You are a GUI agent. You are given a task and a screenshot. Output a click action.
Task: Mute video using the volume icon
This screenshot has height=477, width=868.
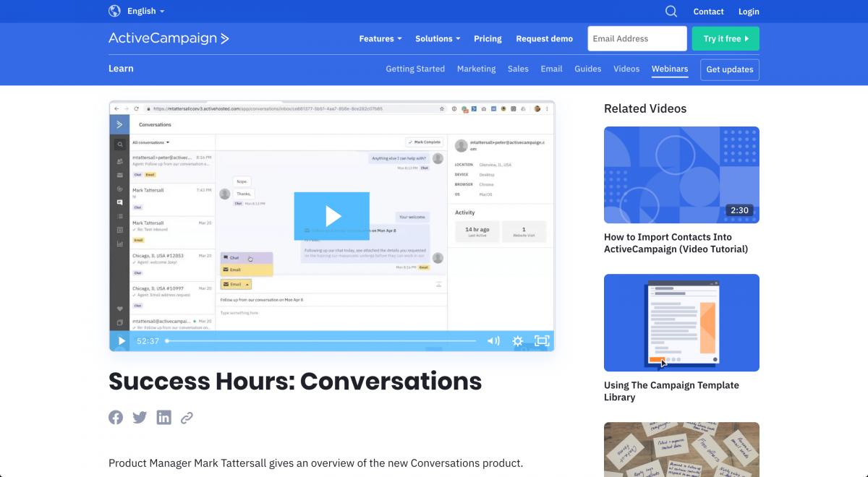click(x=493, y=341)
